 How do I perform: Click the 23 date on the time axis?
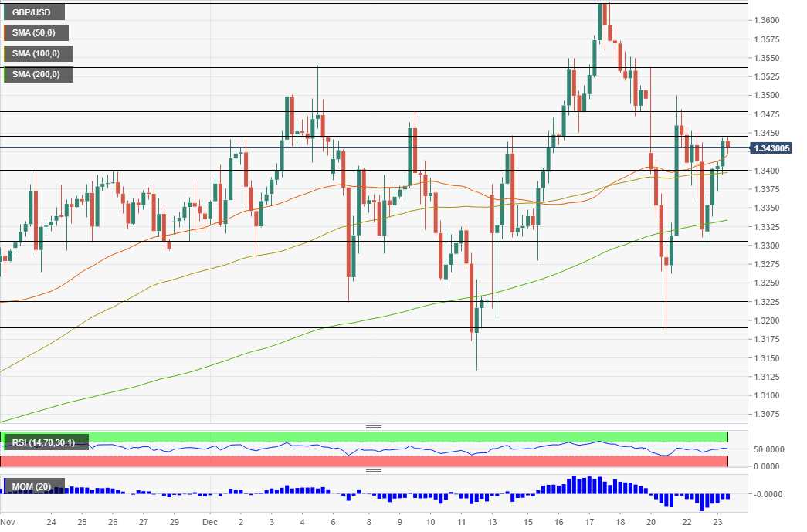(718, 522)
